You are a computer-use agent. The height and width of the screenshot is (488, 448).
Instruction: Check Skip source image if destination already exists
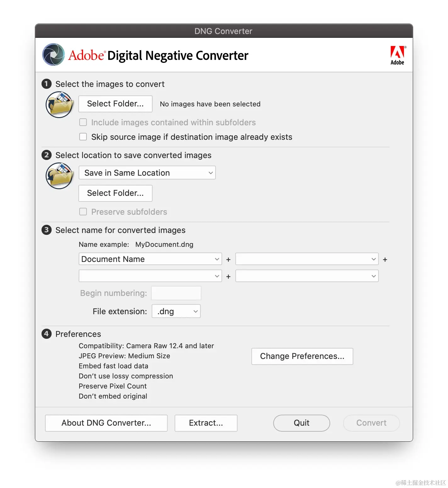coord(83,137)
